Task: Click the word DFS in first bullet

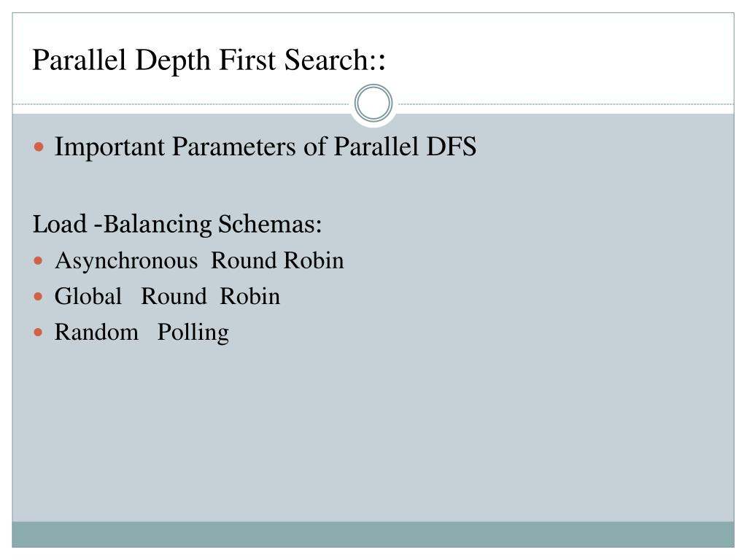Action: [x=451, y=147]
